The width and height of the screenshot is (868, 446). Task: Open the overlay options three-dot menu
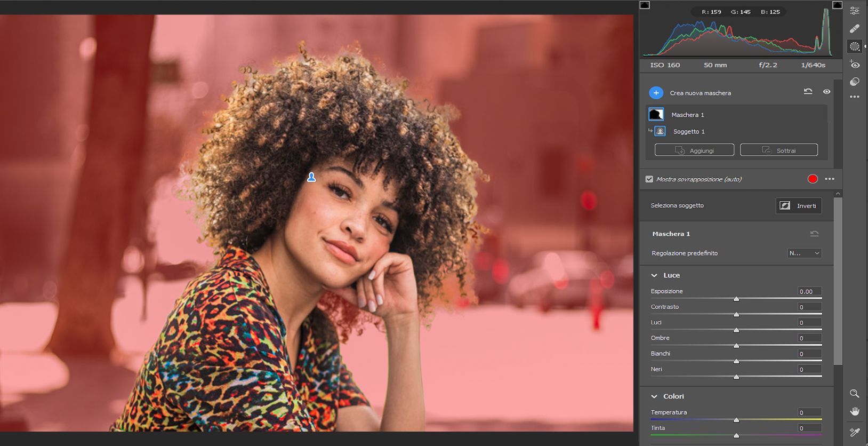click(x=830, y=179)
